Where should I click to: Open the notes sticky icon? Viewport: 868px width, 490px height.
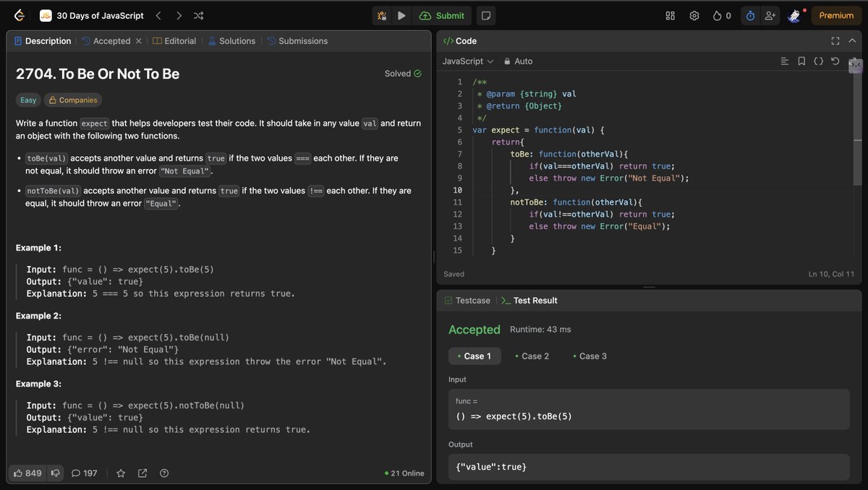coord(486,15)
